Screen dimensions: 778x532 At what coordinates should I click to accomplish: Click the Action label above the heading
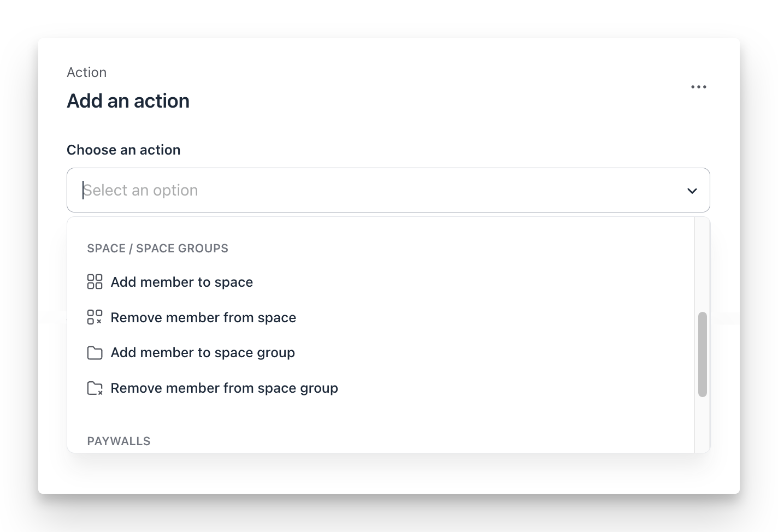point(87,72)
